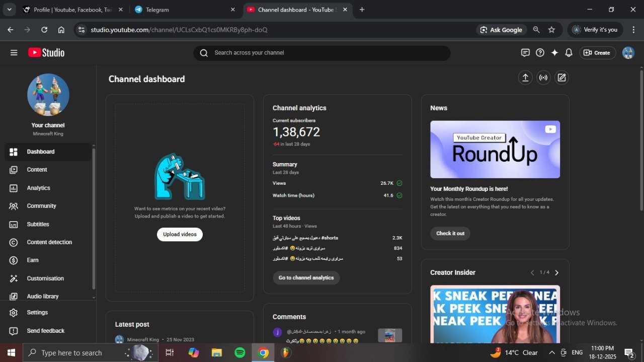Click the page's vertical scrollbar
The height and width of the screenshot is (362, 644).
point(640,141)
